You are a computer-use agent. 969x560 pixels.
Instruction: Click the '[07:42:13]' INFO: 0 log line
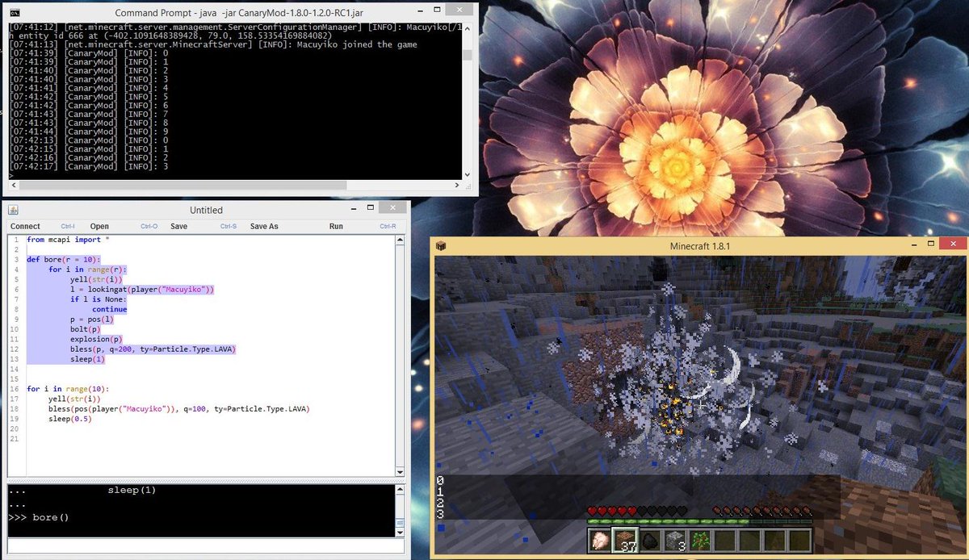point(88,140)
